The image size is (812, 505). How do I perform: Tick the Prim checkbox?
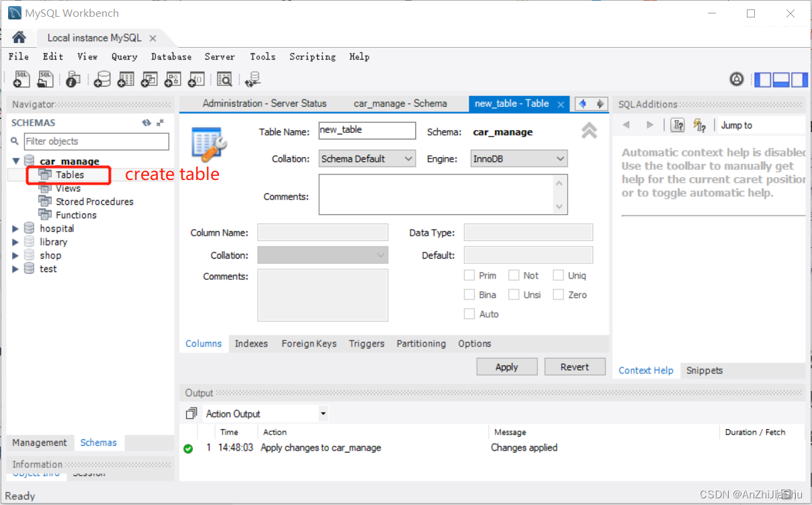pos(469,275)
